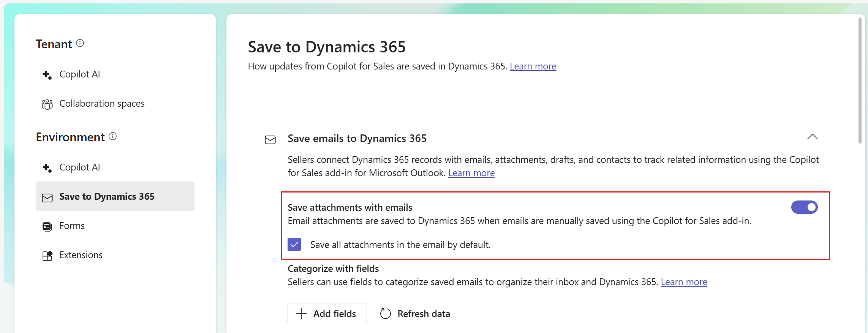This screenshot has width=868, height=333.
Task: Click the Tenant info icon
Action: tap(80, 43)
